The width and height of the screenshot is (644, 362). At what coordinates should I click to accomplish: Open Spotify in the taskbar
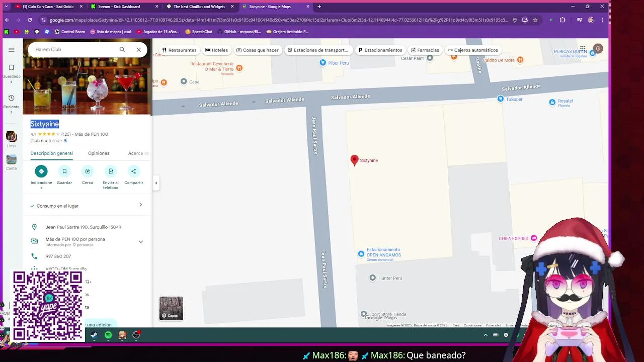coord(108,335)
